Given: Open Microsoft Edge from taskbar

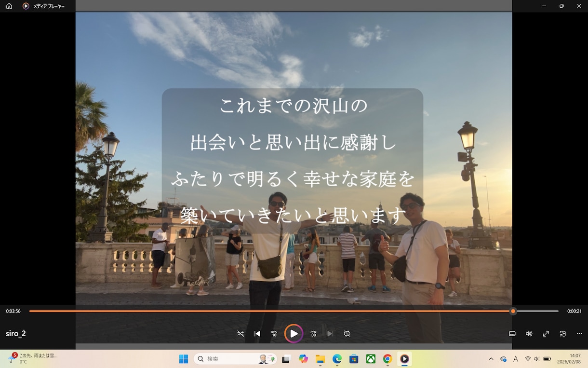Looking at the screenshot, I should tap(337, 359).
